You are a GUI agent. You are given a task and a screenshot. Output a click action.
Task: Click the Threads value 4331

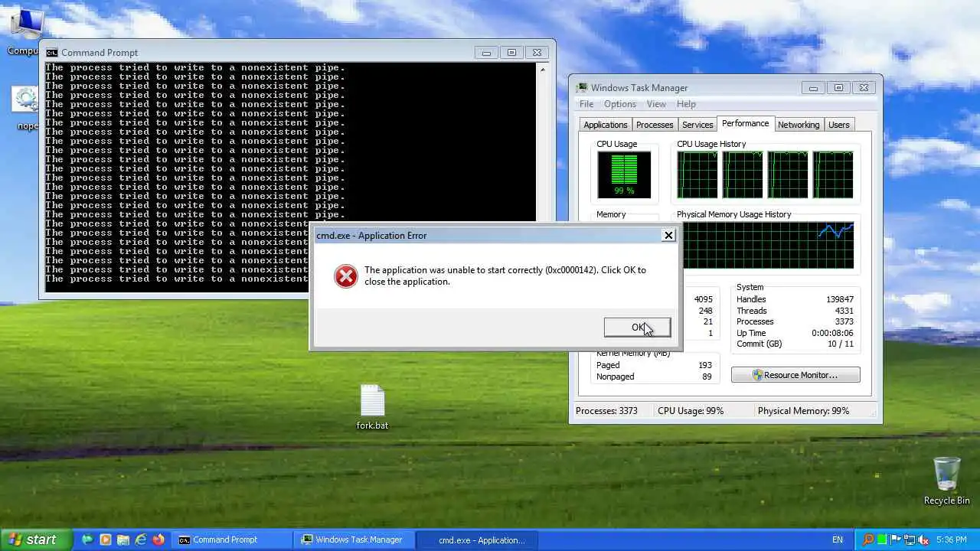pyautogui.click(x=844, y=311)
